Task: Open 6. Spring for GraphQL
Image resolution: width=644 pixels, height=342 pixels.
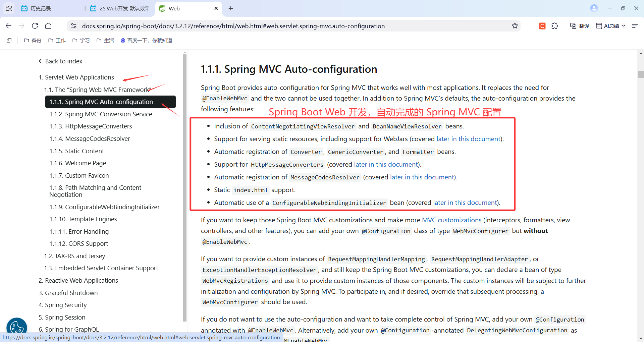Action: point(69,329)
